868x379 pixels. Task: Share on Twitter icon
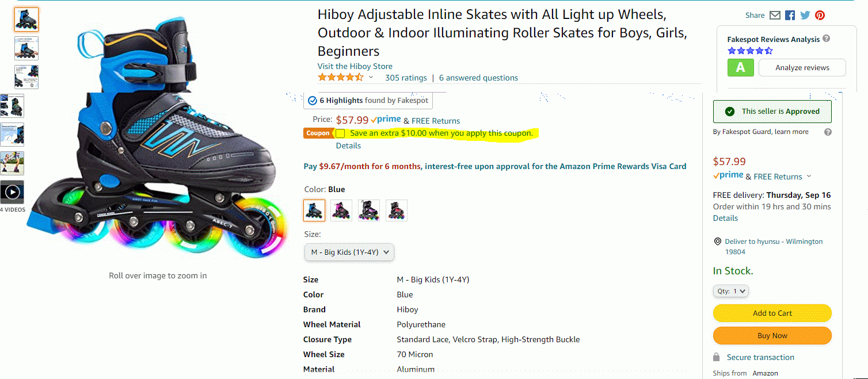(805, 16)
